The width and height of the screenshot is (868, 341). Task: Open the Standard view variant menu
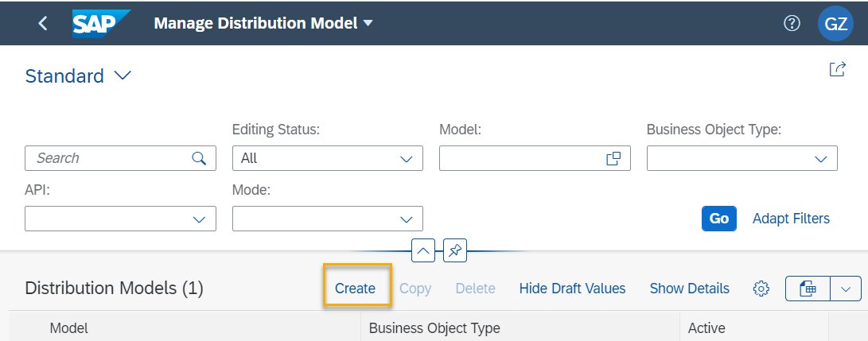click(78, 76)
